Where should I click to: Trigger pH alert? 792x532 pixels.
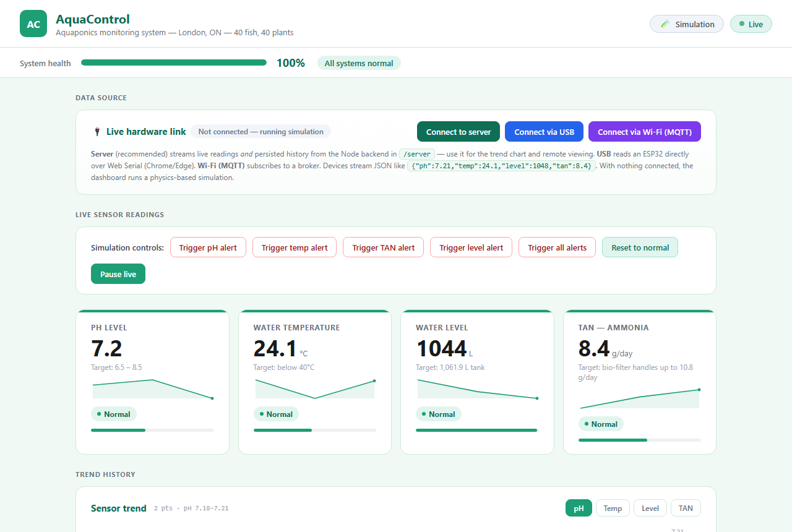[208, 247]
